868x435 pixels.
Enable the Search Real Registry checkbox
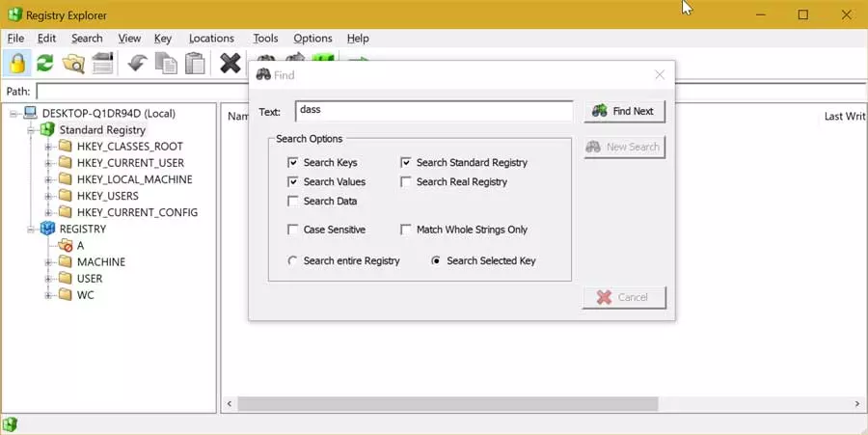(x=406, y=181)
